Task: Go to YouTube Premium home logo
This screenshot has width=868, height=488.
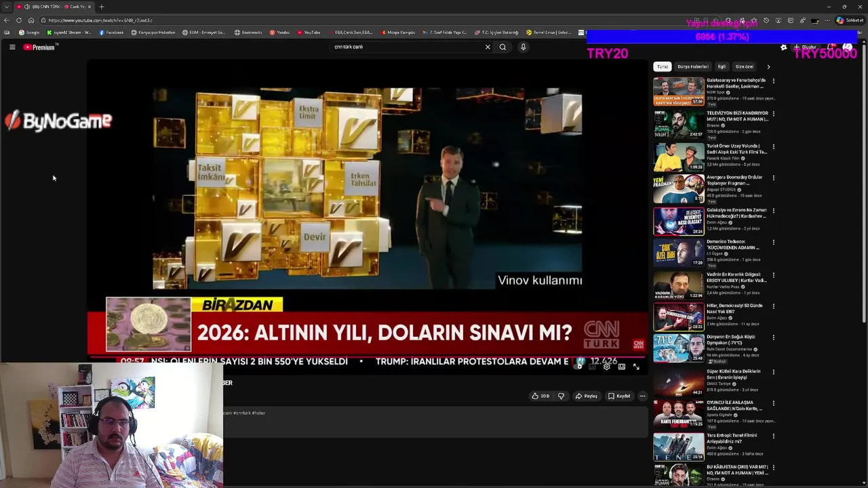Action: coord(39,47)
